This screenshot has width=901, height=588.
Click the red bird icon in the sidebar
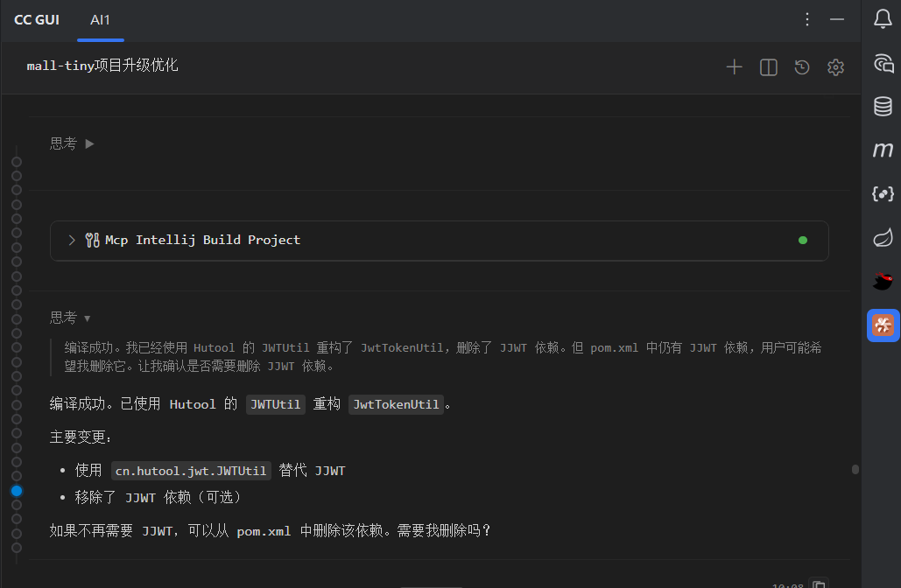tap(882, 281)
